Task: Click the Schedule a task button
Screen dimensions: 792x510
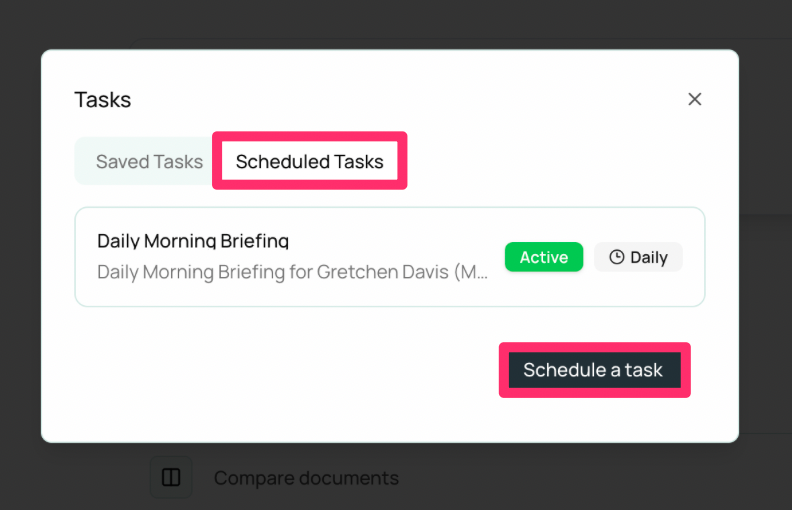Action: tap(595, 370)
